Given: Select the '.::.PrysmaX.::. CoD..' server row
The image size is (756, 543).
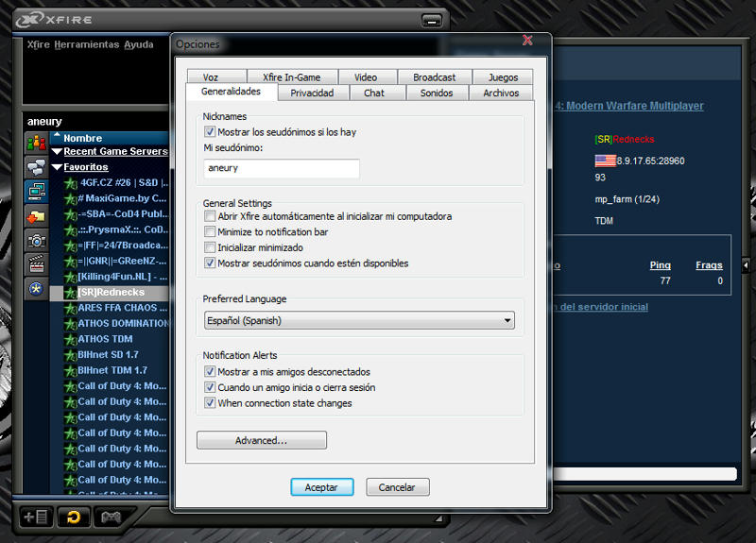Looking at the screenshot, I should [x=109, y=229].
